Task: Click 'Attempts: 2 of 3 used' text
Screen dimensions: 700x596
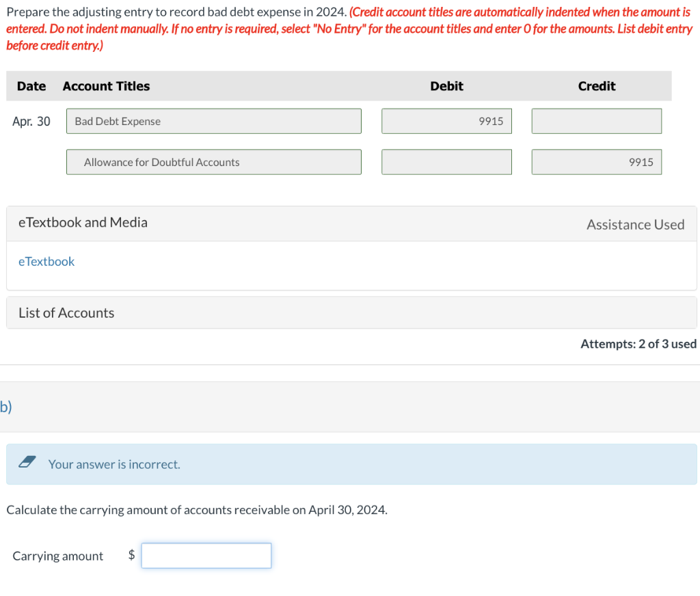Action: tap(638, 344)
